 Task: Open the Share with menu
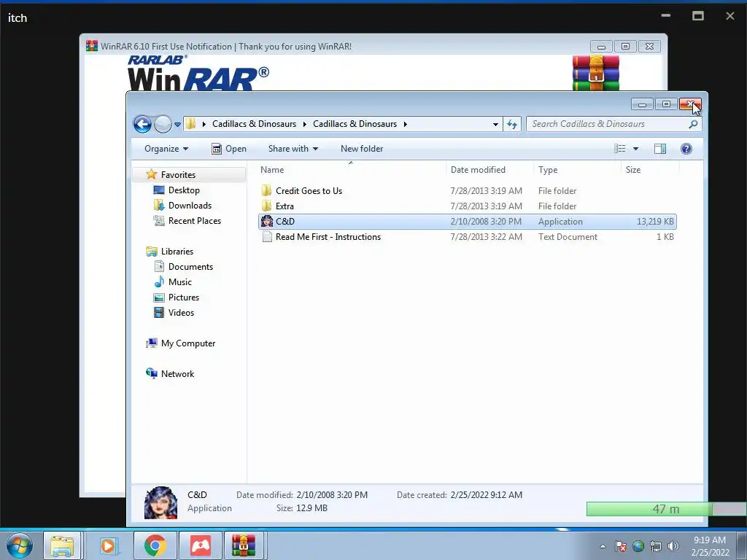(293, 149)
